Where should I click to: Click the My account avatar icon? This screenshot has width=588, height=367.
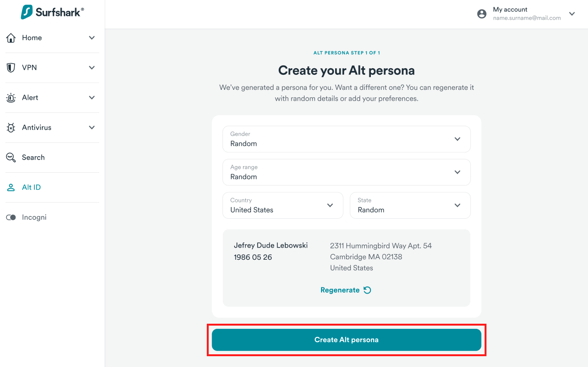coord(482,14)
